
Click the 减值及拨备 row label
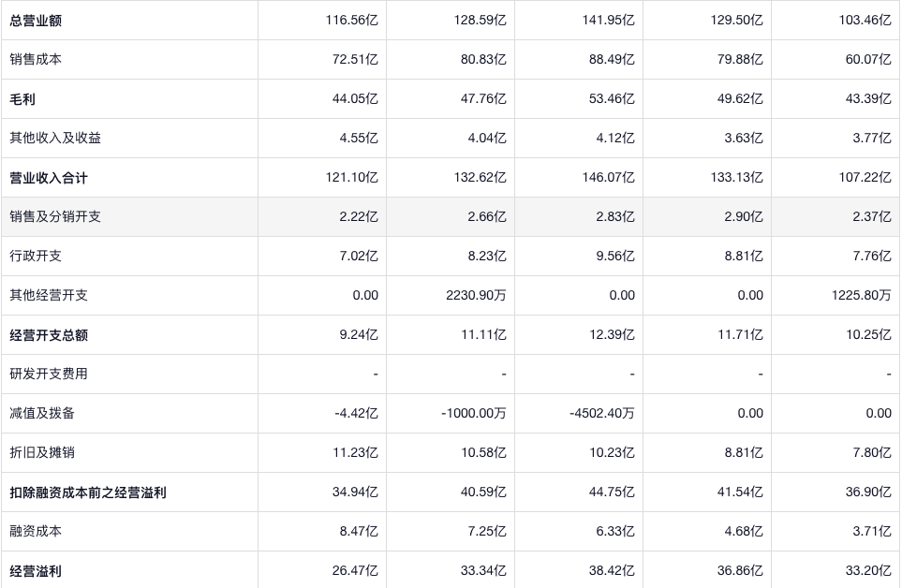point(43,413)
